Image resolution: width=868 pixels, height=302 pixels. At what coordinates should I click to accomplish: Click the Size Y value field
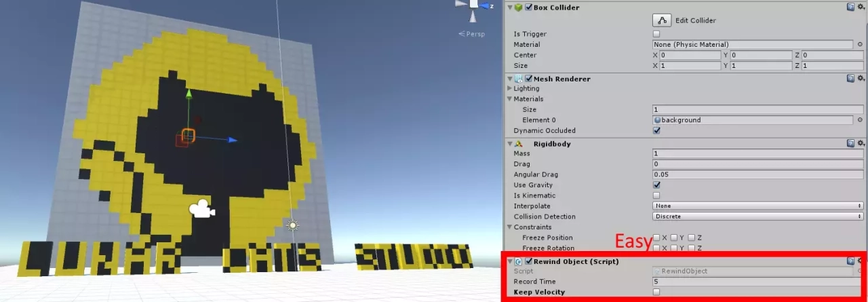coord(760,66)
